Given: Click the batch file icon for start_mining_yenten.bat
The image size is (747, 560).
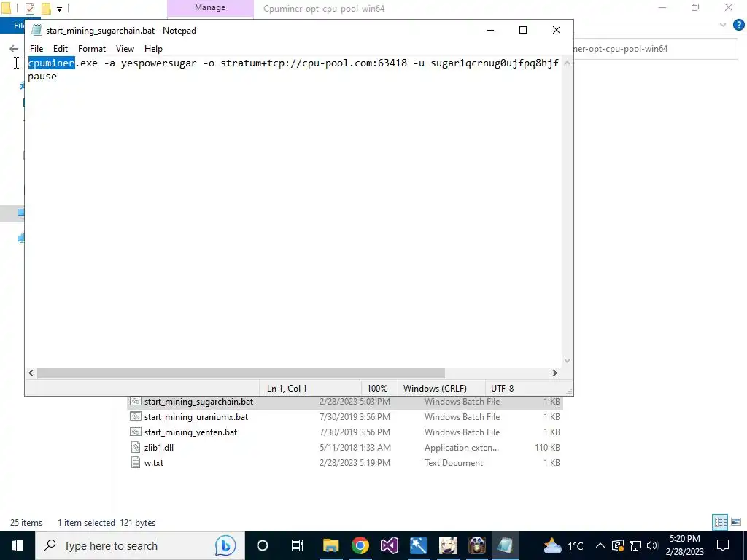Looking at the screenshot, I should pos(136,432).
